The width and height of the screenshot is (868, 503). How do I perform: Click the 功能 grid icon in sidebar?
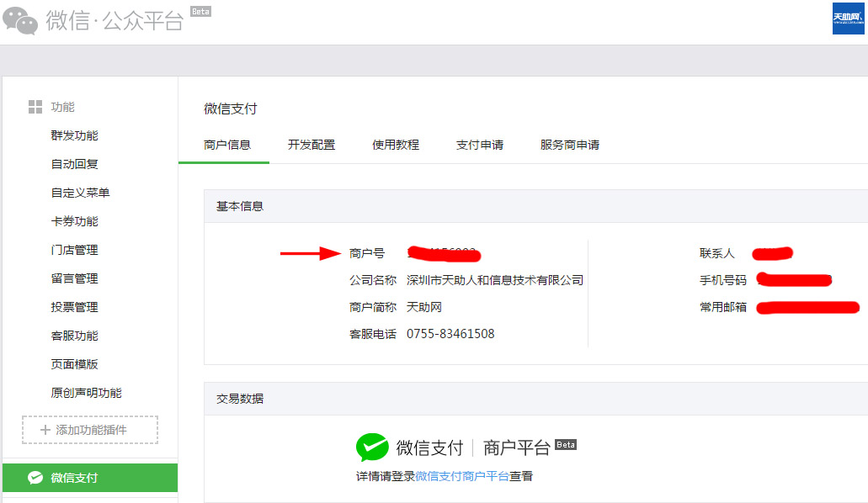[x=35, y=107]
